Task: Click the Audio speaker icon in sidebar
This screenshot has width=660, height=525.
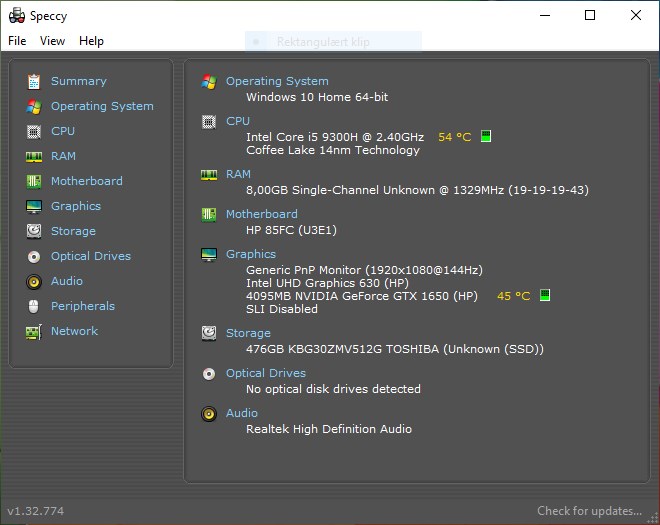Action: click(x=34, y=282)
